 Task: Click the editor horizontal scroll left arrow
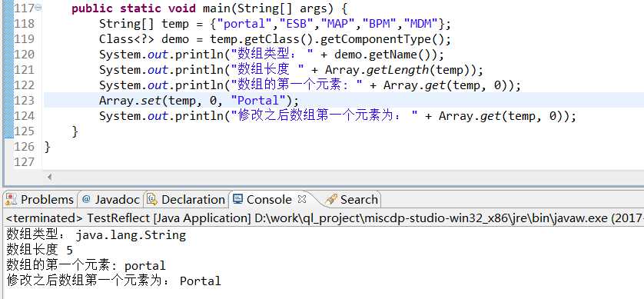point(49,178)
